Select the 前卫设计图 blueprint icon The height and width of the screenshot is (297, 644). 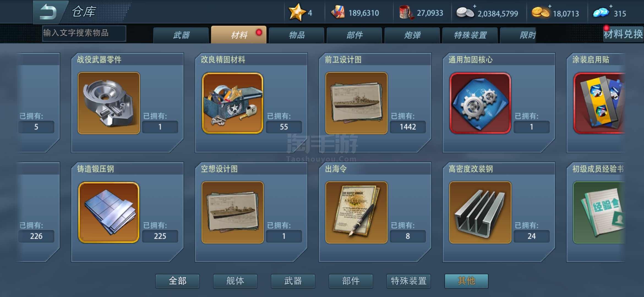(x=356, y=103)
